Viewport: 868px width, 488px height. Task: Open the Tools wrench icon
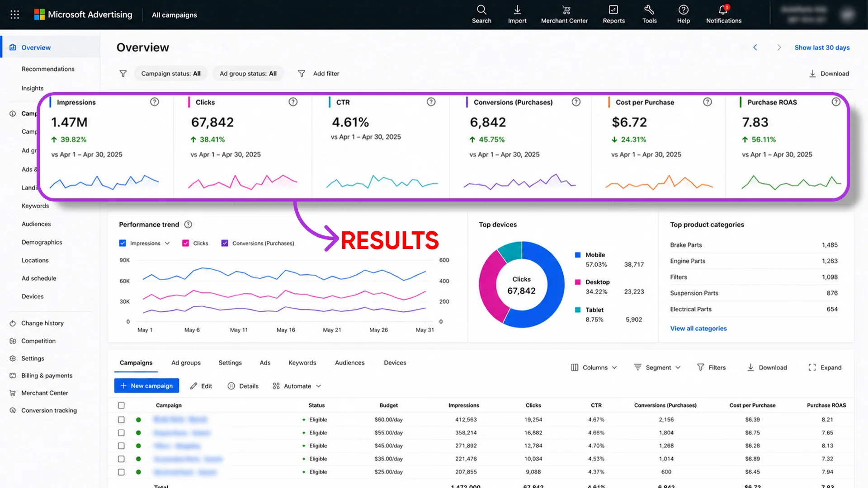tap(649, 14)
